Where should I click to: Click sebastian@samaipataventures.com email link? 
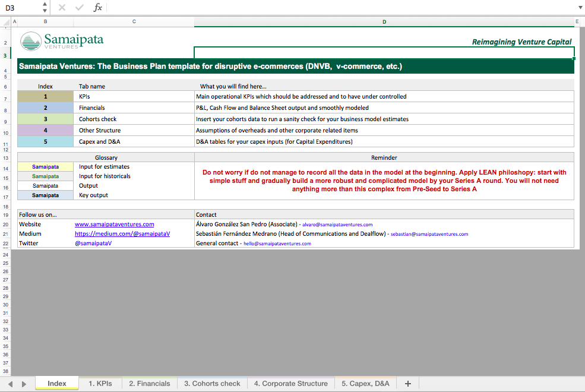point(429,234)
